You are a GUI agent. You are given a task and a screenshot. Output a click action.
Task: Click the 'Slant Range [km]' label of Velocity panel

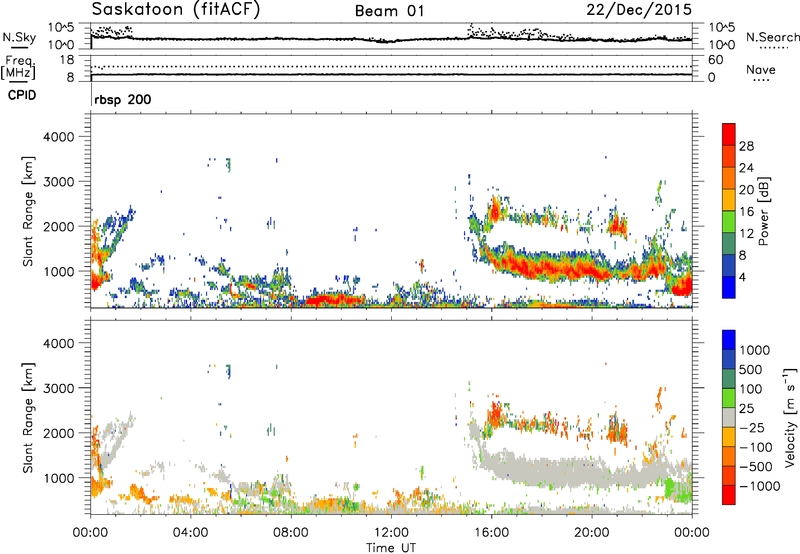[x=28, y=418]
